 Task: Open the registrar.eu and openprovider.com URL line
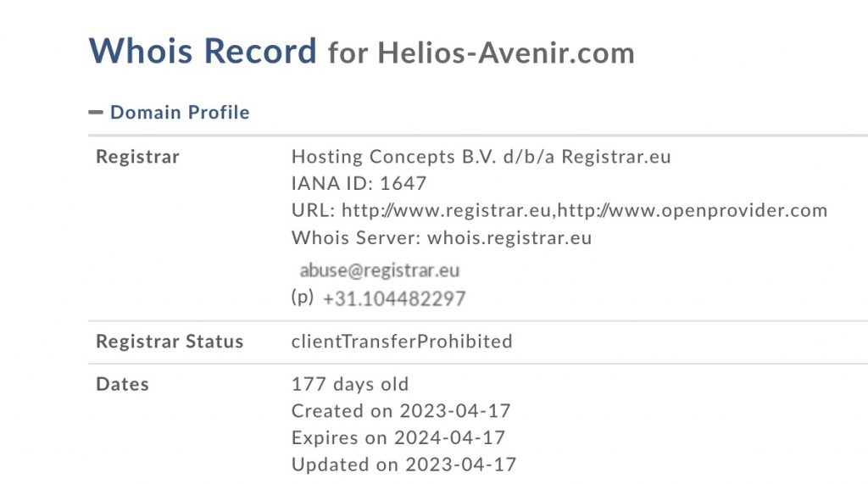pos(559,211)
